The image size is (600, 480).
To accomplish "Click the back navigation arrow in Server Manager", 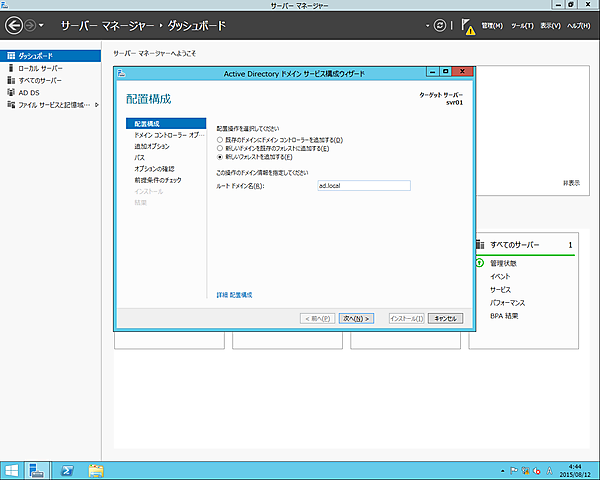I will (x=14, y=26).
